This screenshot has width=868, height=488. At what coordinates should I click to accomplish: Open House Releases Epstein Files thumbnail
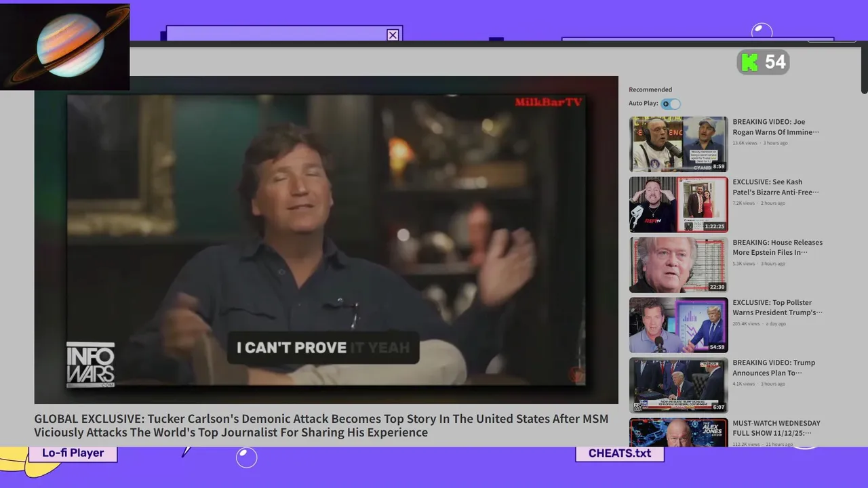tap(678, 265)
